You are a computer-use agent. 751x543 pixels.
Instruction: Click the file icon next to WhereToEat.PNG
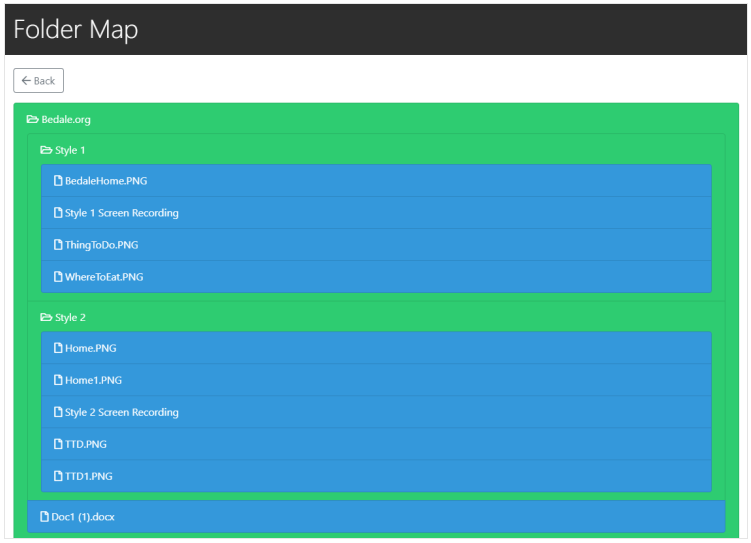(x=58, y=277)
